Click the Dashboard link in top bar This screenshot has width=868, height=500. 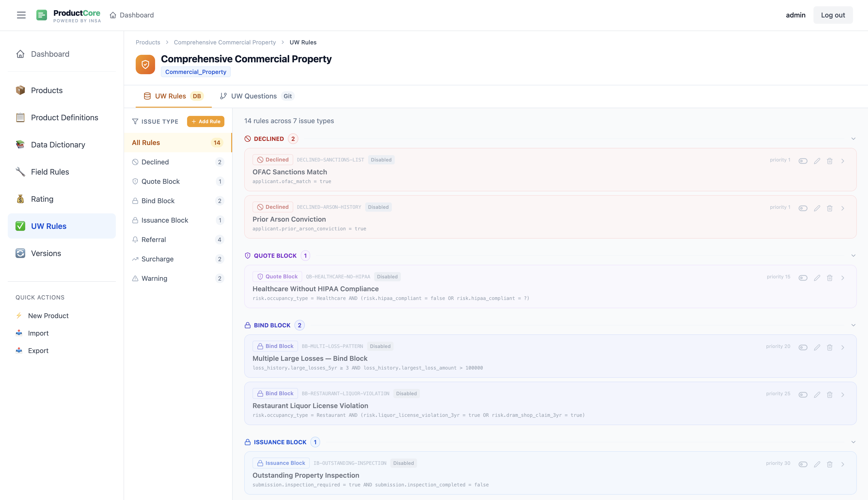click(x=132, y=15)
